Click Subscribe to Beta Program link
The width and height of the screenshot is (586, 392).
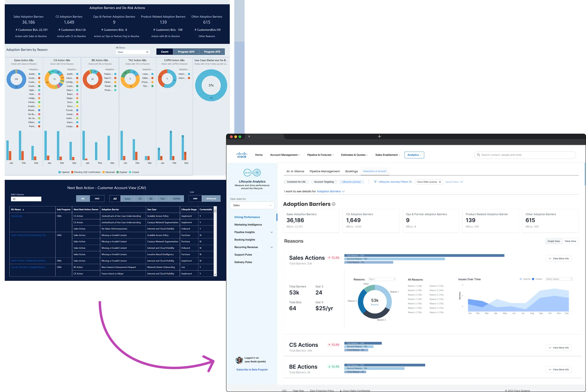tap(252, 370)
